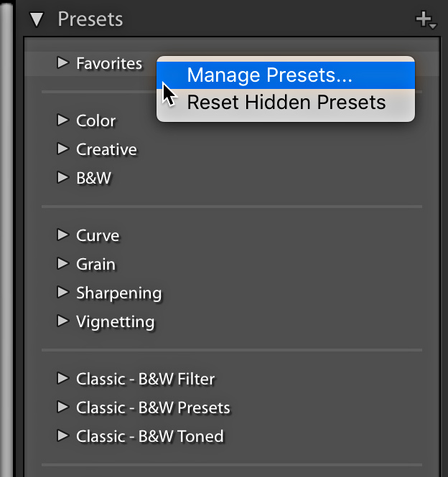Image resolution: width=448 pixels, height=477 pixels.
Task: Expand the Favorites group triangle
Action: [x=62, y=63]
